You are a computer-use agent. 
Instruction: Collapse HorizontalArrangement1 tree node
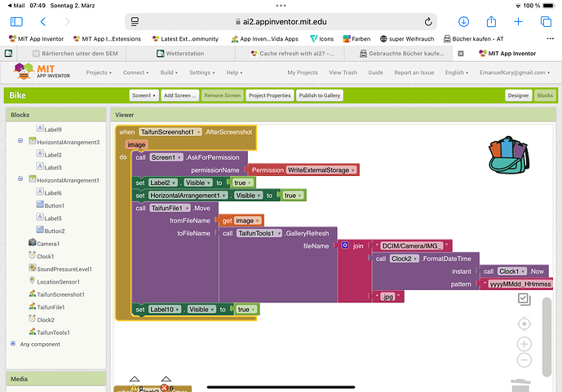(x=20, y=178)
